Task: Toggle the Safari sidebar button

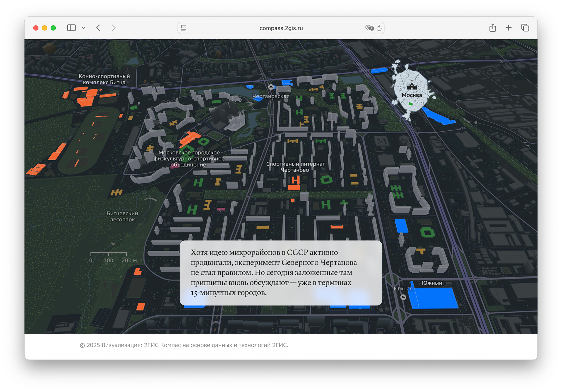Action: tap(71, 28)
